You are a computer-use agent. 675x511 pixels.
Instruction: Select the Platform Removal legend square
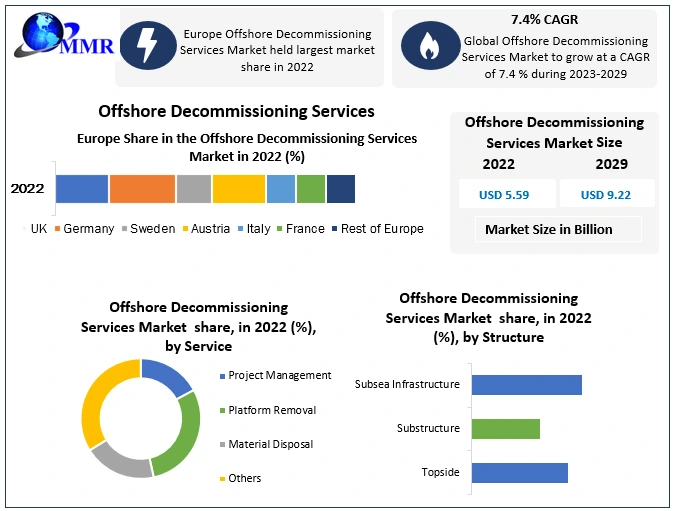point(221,410)
